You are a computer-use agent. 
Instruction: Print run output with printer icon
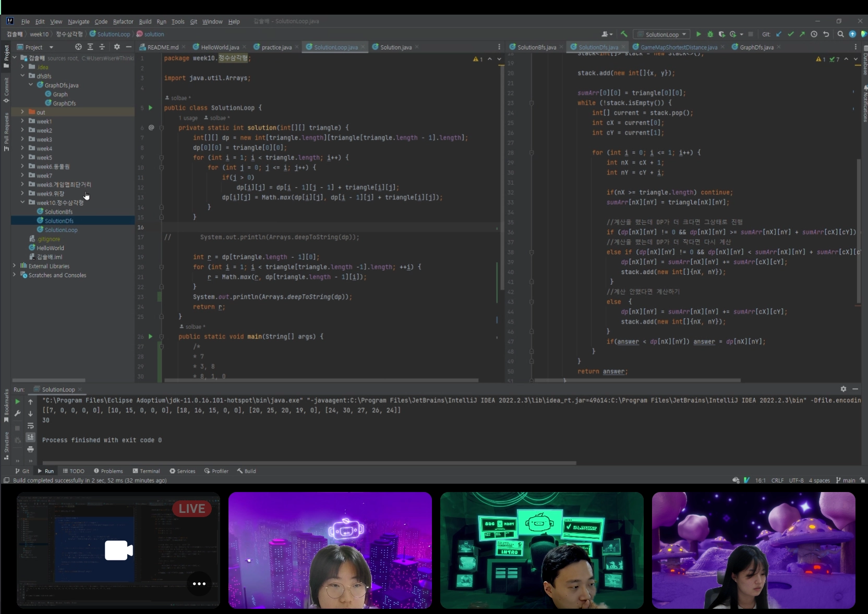30,449
